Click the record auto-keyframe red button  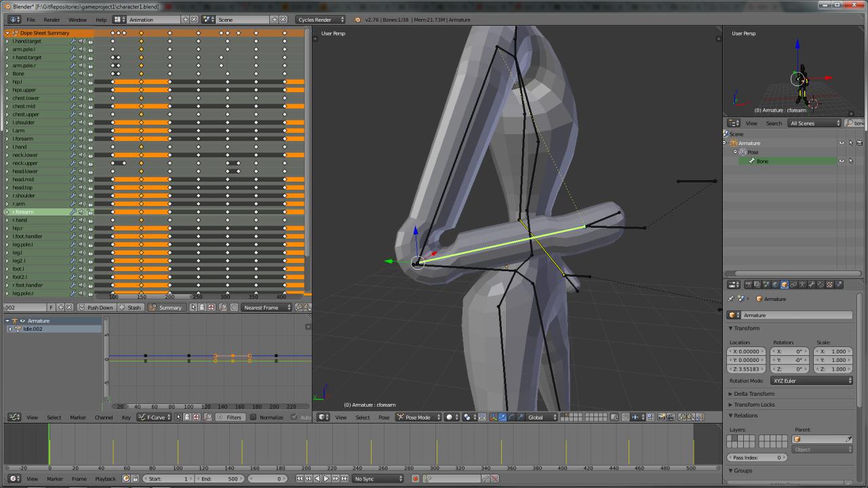(x=416, y=479)
